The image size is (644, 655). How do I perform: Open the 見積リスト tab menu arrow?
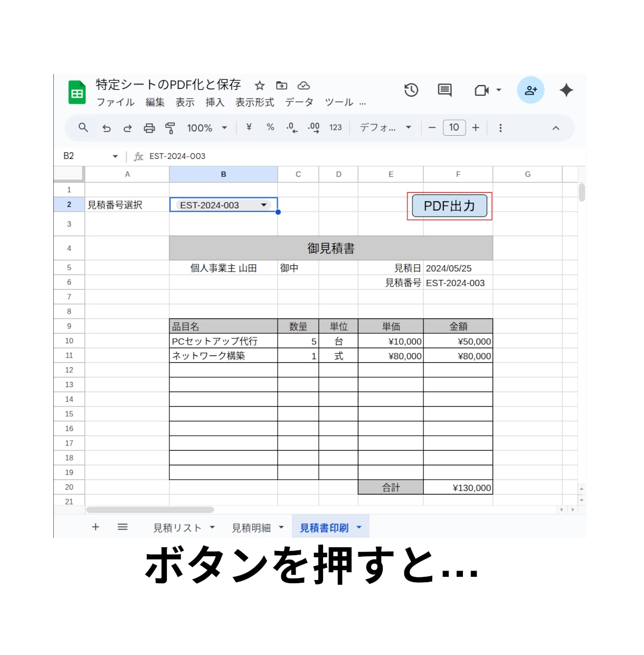(x=212, y=527)
